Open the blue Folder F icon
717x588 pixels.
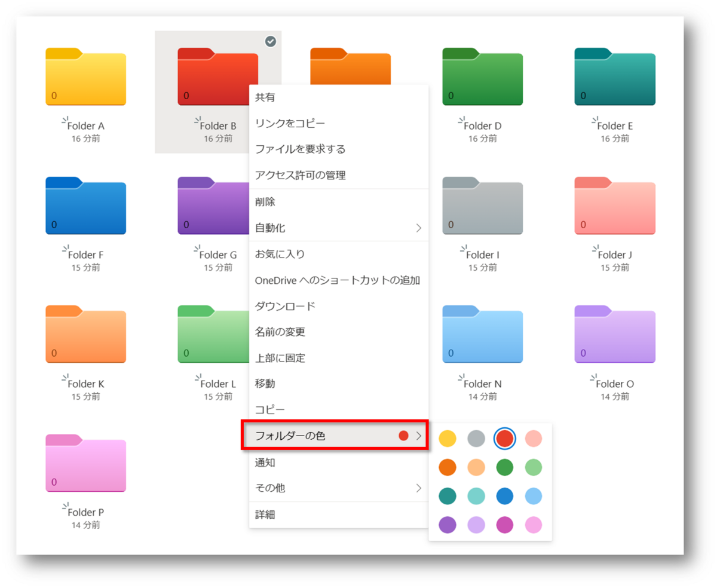85,206
